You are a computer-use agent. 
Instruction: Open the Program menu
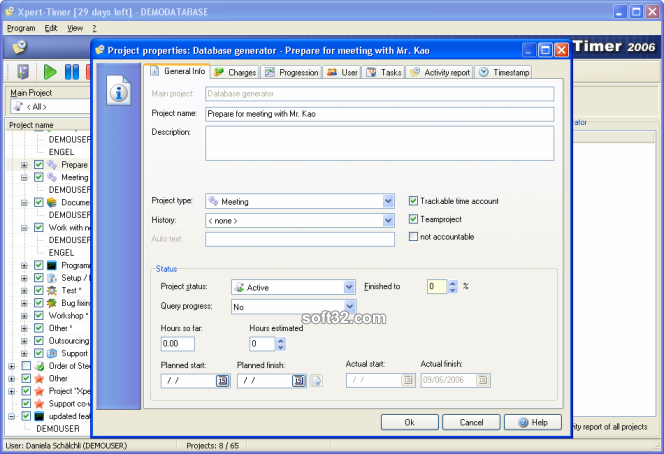(x=21, y=28)
